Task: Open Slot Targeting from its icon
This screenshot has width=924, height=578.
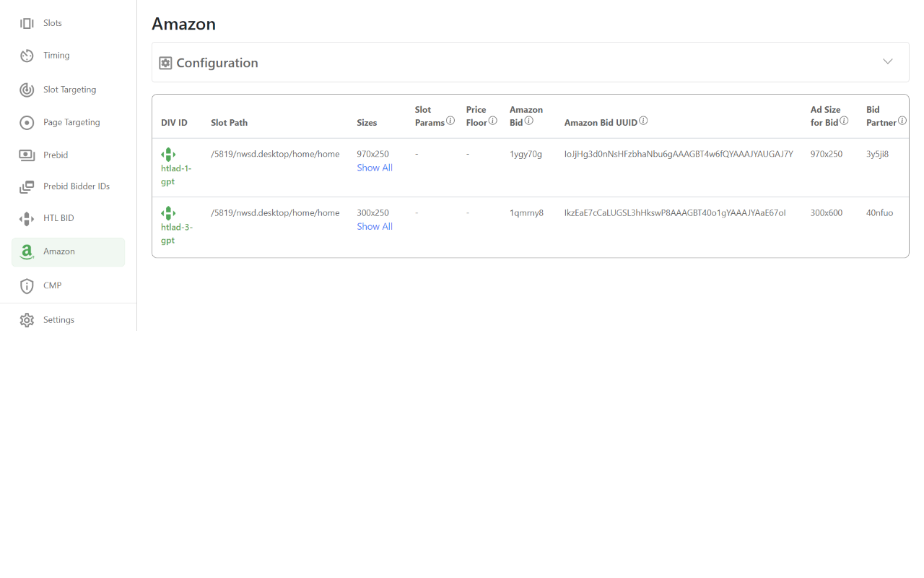Action: pos(27,90)
